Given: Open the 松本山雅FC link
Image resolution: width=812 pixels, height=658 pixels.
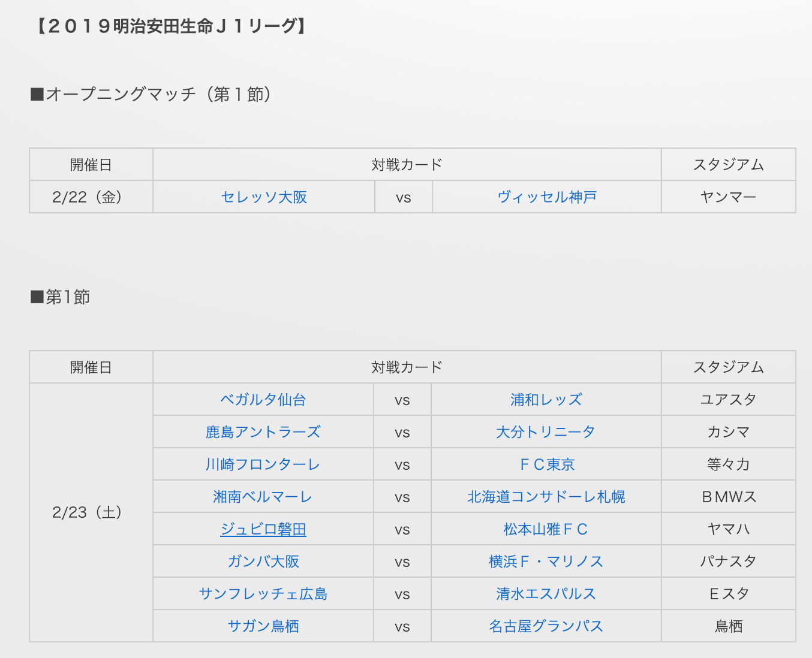Looking at the screenshot, I should coord(546,529).
